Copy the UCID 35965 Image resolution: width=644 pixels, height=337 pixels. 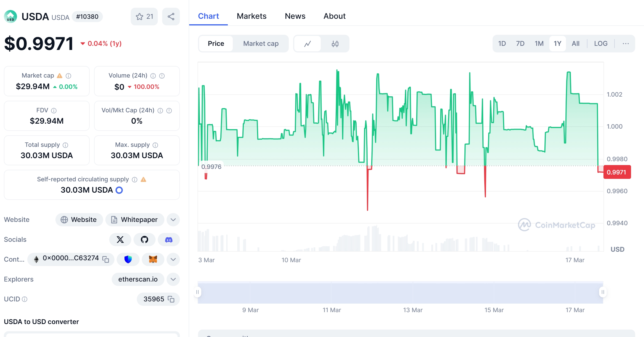click(x=171, y=299)
